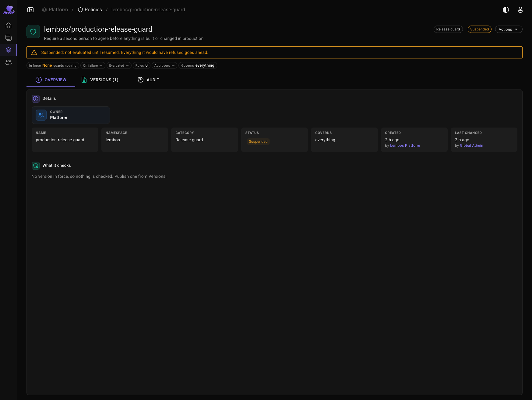Click the Owner Platform card

pyautogui.click(x=71, y=115)
